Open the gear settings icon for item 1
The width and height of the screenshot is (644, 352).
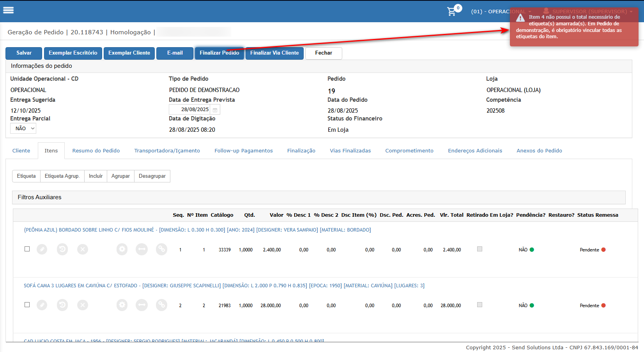click(122, 249)
